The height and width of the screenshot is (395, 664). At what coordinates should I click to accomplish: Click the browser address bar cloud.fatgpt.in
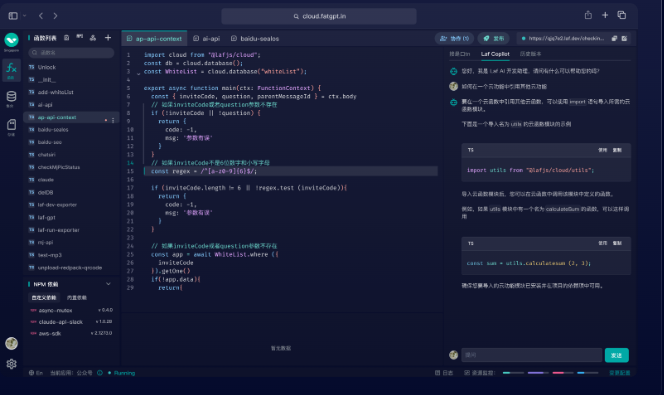tap(319, 16)
